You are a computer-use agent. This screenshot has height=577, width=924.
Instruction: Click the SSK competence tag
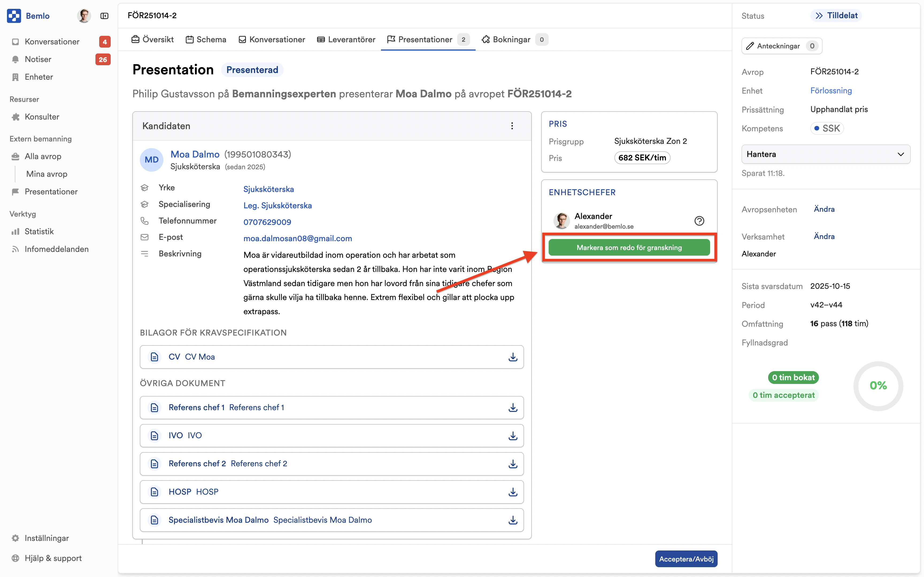[827, 128]
